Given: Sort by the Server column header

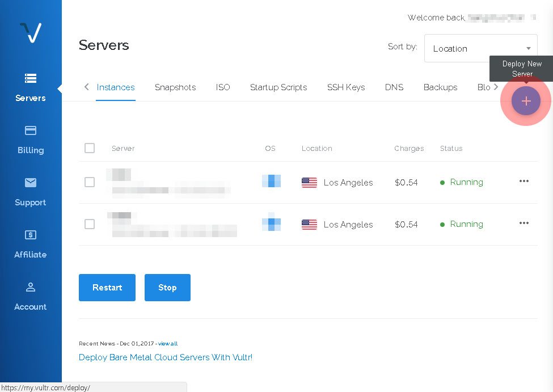Looking at the screenshot, I should click(x=123, y=149).
